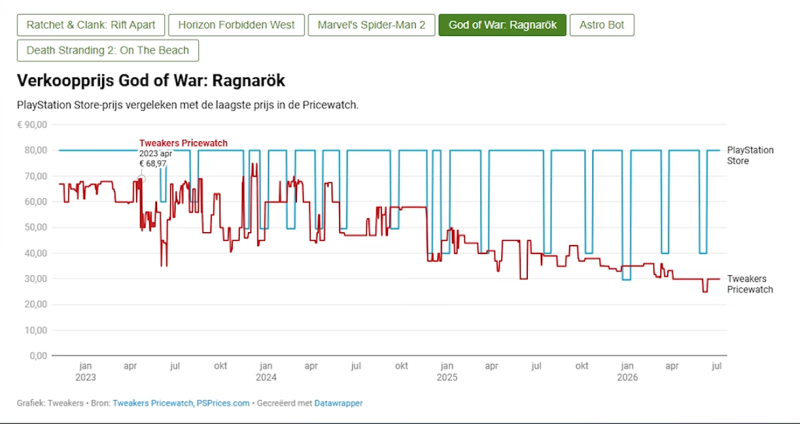Open the PSPrices.com source link

click(223, 403)
